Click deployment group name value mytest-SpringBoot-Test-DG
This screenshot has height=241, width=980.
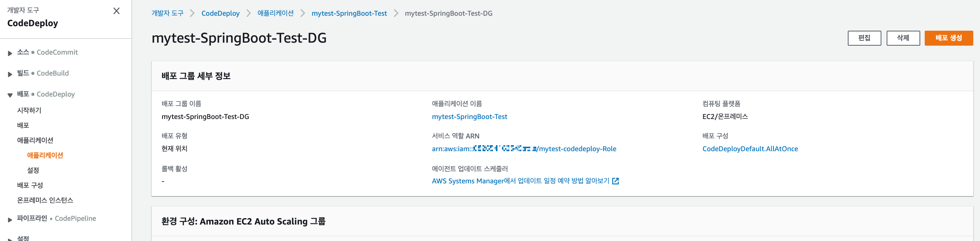(205, 117)
